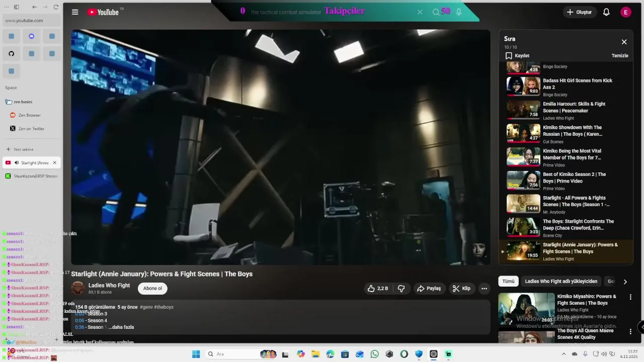Open Ladies Who Fight channel name link
The width and height of the screenshot is (644, 362).
click(109, 286)
